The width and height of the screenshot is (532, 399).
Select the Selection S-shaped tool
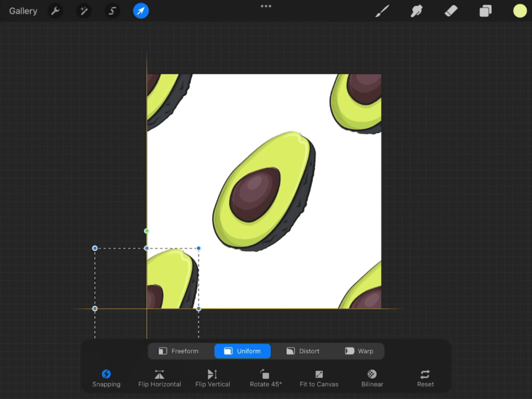pyautogui.click(x=112, y=11)
